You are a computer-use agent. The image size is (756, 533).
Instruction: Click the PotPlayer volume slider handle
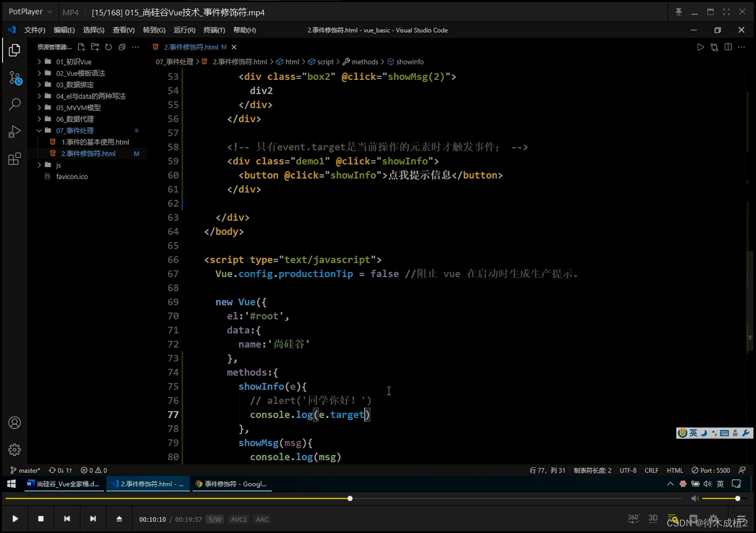click(x=738, y=498)
